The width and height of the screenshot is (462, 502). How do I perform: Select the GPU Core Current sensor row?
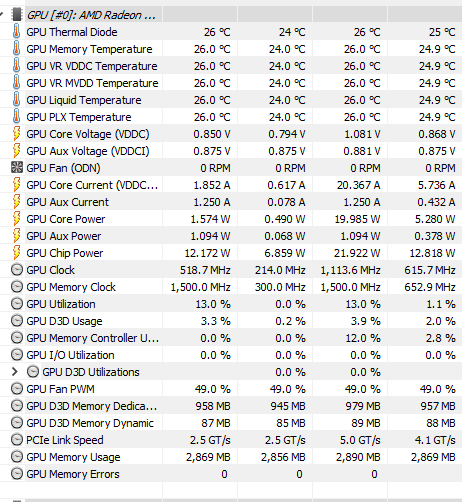[x=231, y=185]
